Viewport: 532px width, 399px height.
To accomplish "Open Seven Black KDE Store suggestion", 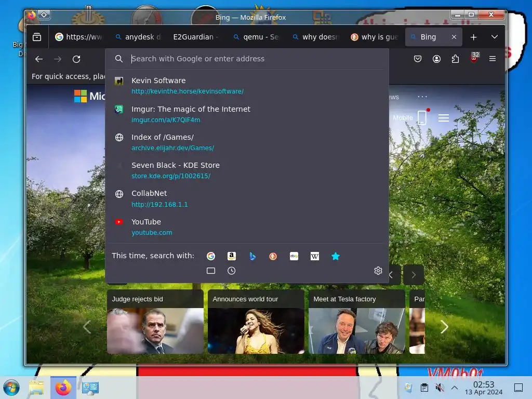I will click(x=247, y=170).
